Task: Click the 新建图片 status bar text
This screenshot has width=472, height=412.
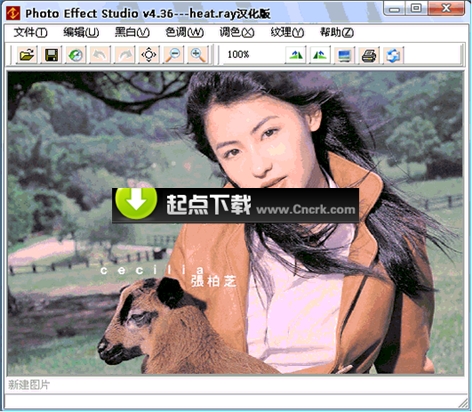Action: (x=29, y=385)
